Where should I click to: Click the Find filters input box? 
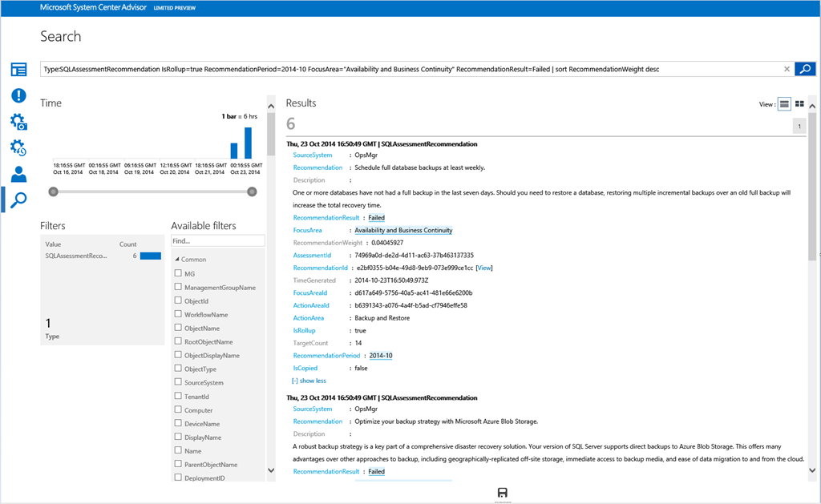tap(217, 240)
